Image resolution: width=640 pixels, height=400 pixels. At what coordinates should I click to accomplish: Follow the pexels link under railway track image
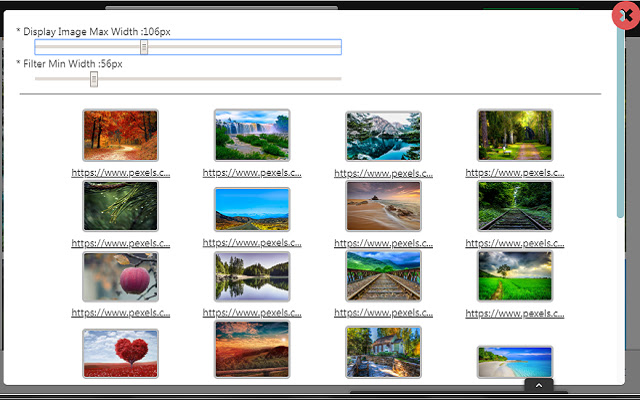(x=514, y=242)
